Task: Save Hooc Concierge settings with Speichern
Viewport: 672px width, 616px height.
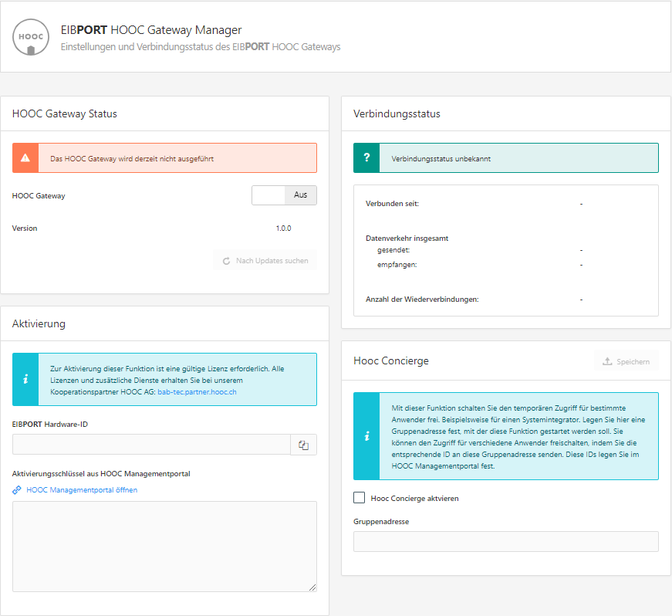Action: [x=626, y=361]
